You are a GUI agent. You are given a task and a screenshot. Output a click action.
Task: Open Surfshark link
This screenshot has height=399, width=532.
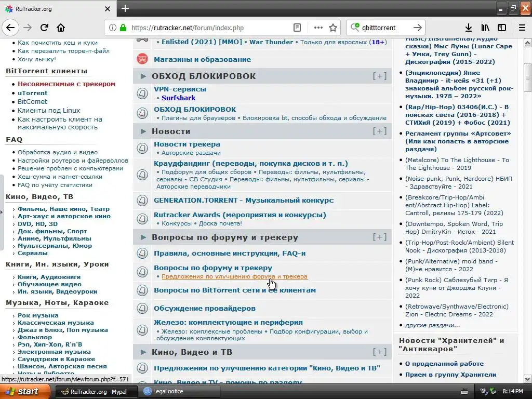[179, 98]
